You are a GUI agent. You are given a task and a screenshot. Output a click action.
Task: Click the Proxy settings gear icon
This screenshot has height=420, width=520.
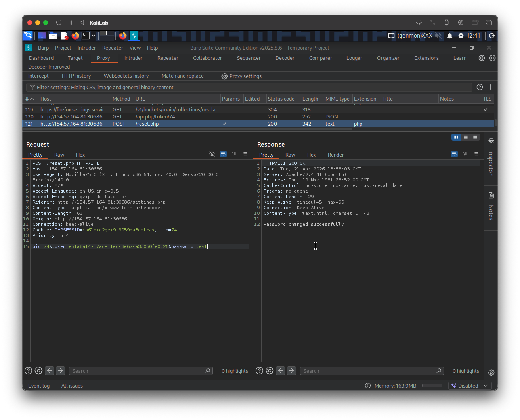point(224,76)
